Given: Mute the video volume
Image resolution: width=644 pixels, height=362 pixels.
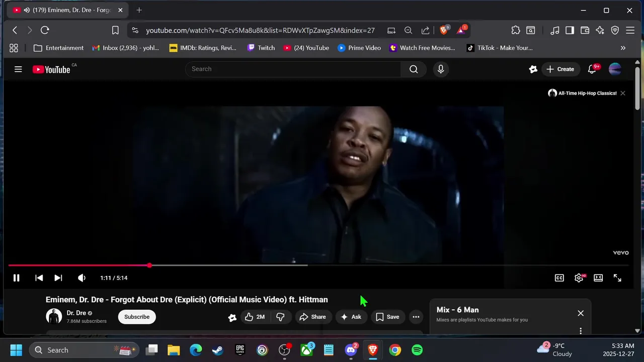Looking at the screenshot, I should click(x=82, y=278).
